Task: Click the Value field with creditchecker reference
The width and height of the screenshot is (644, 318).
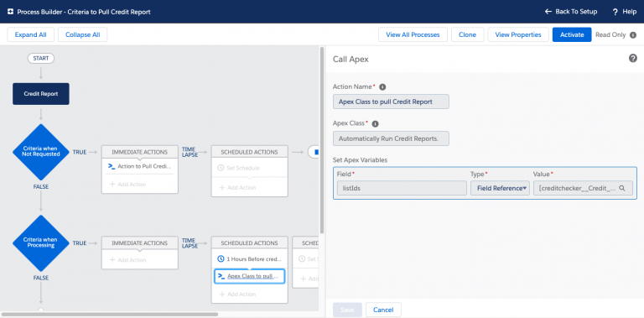Action: tap(583, 188)
